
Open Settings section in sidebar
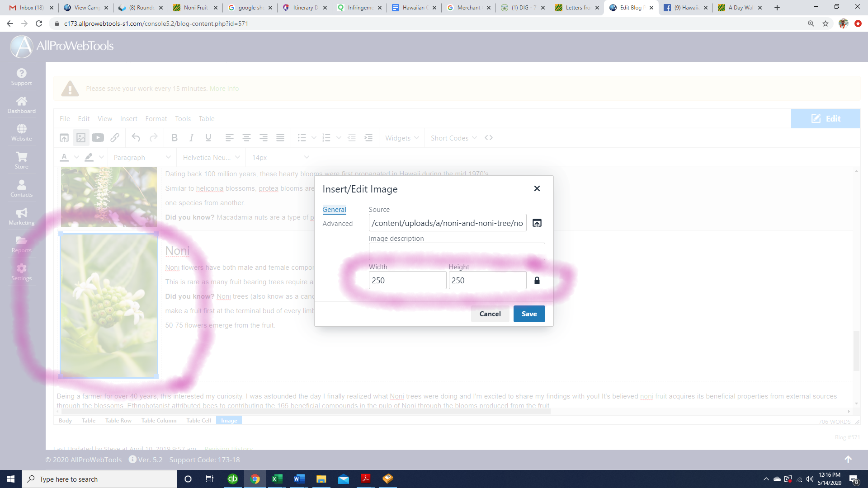coord(21,272)
